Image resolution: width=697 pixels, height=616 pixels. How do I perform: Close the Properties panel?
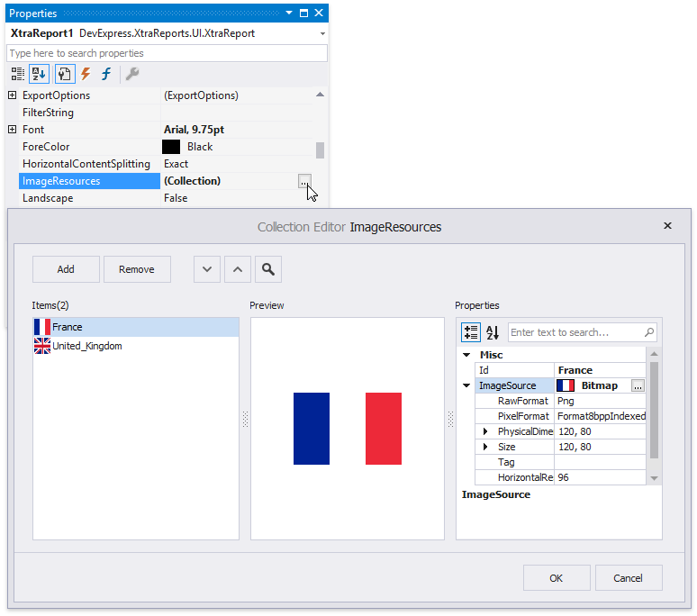point(319,13)
